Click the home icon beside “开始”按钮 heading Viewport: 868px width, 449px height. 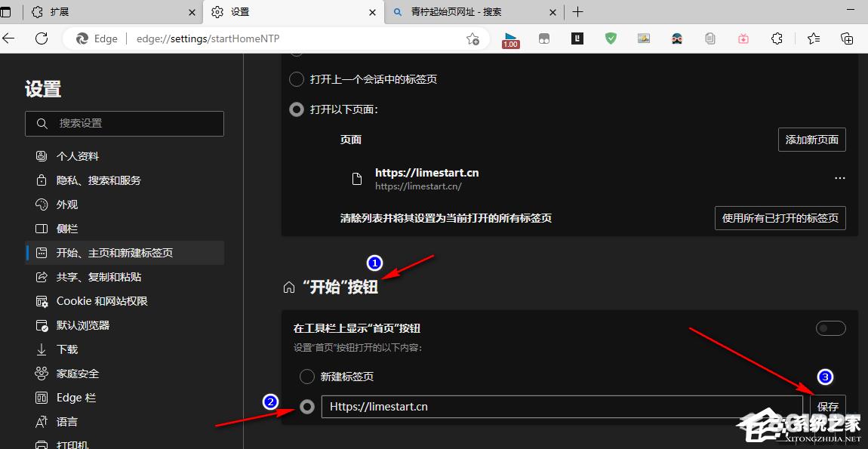(289, 288)
